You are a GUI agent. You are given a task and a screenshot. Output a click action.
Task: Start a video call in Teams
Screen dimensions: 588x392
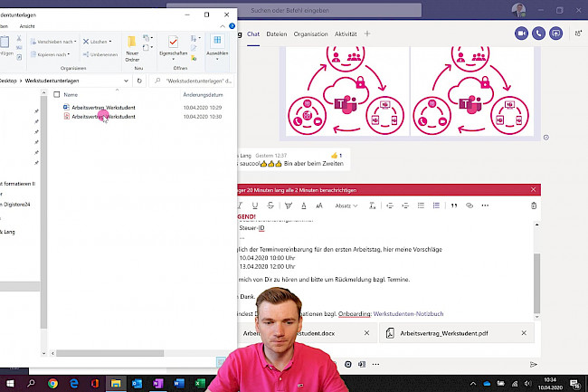click(521, 33)
